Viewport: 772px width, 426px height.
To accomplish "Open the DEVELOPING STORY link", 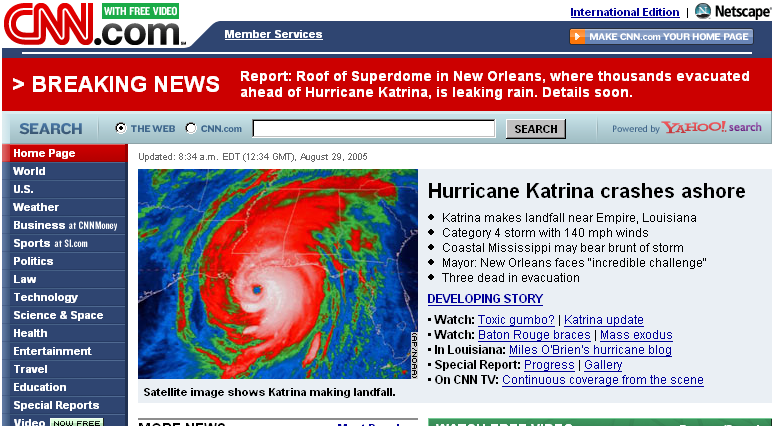I will tap(485, 299).
